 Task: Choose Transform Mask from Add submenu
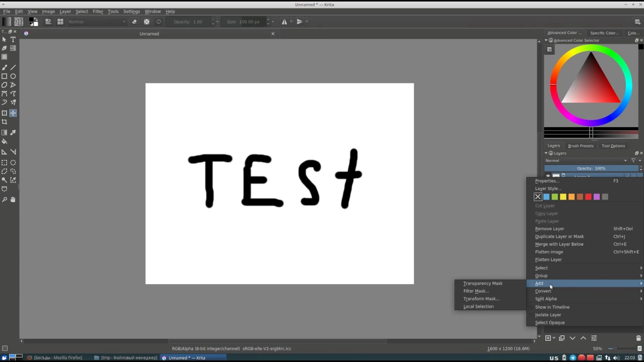click(x=490, y=299)
